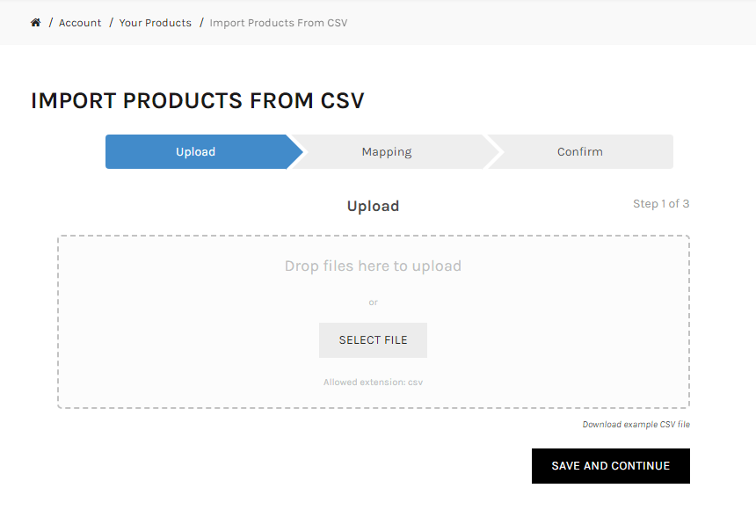Click the 'Step 1 of 3' indicator

pyautogui.click(x=661, y=203)
